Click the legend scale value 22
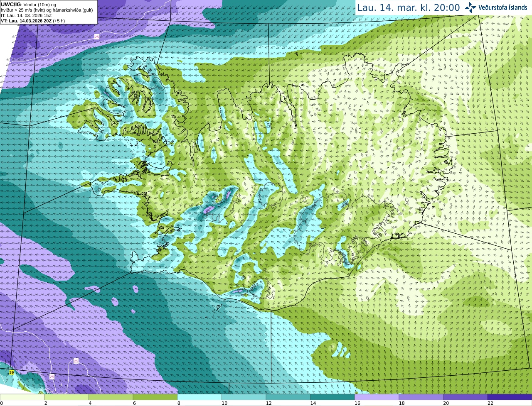This screenshot has width=532, height=406. [x=490, y=403]
